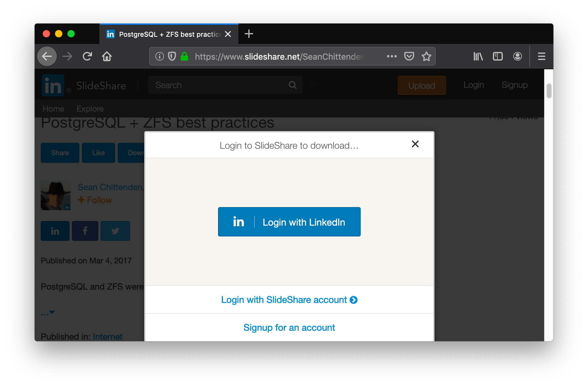Open the Firefox home page
Screen dimensions: 588x387
(107, 56)
